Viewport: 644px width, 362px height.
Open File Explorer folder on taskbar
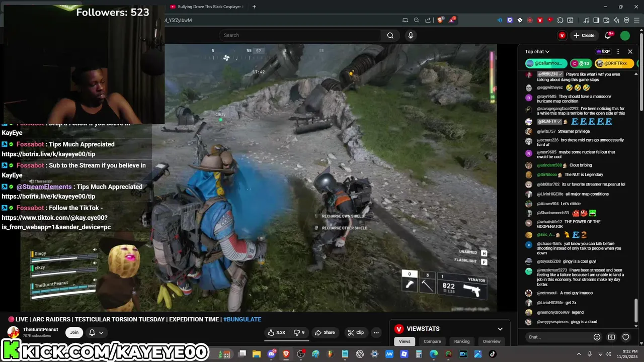click(257, 354)
